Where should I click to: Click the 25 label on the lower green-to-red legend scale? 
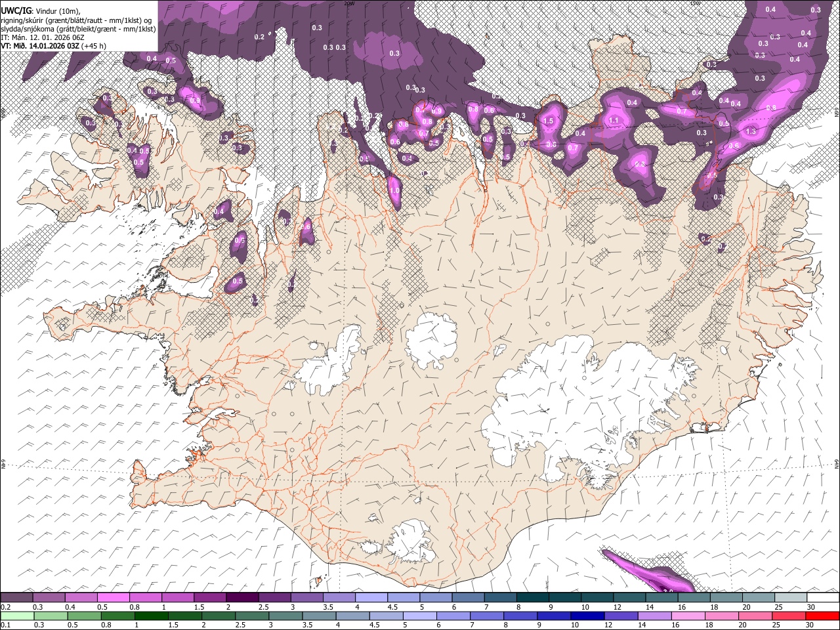pos(776,625)
